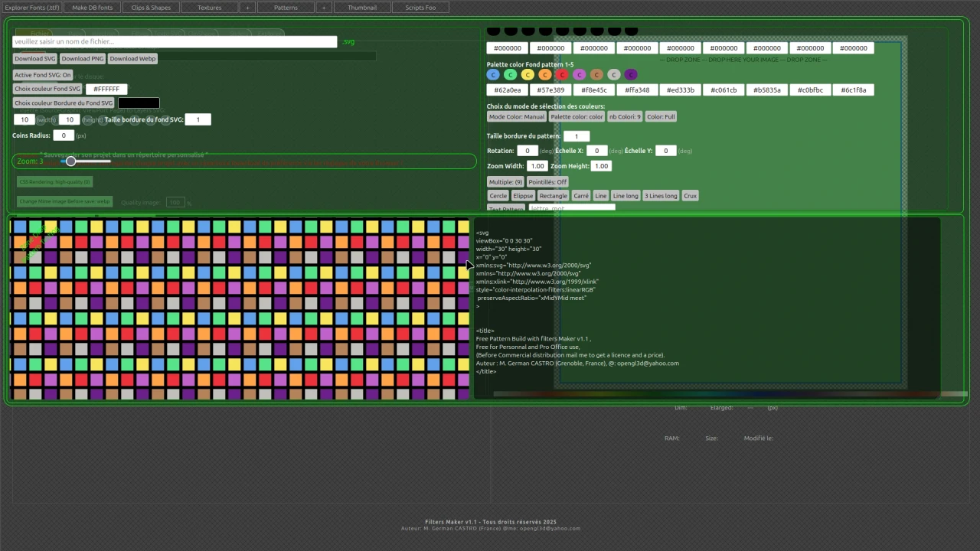The image size is (980, 551).
Task: Select the Rectangle shape tool
Action: coord(553,195)
